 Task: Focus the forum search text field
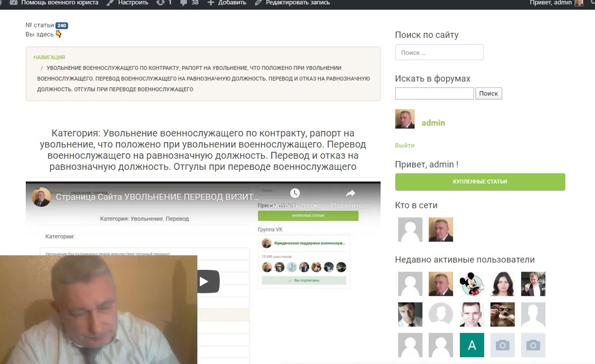click(x=434, y=93)
